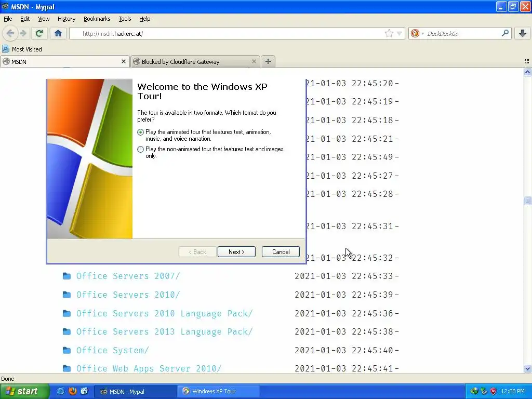Click timestamp 2021-01-03 22:45:33
The image size is (532, 399).
(x=344, y=276)
